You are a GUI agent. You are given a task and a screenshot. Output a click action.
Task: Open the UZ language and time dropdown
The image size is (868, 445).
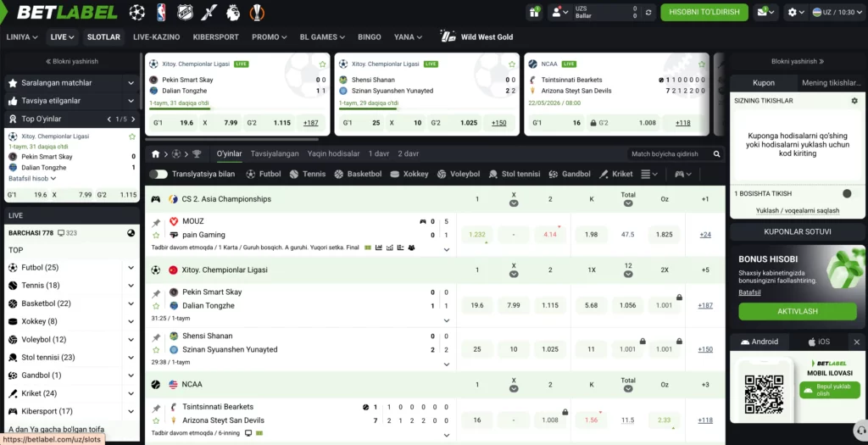coord(838,12)
